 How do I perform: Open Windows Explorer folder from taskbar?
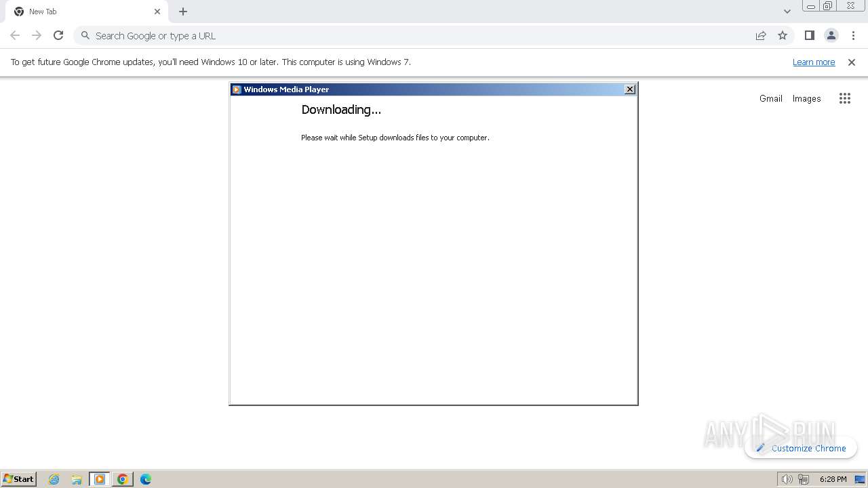pyautogui.click(x=77, y=479)
